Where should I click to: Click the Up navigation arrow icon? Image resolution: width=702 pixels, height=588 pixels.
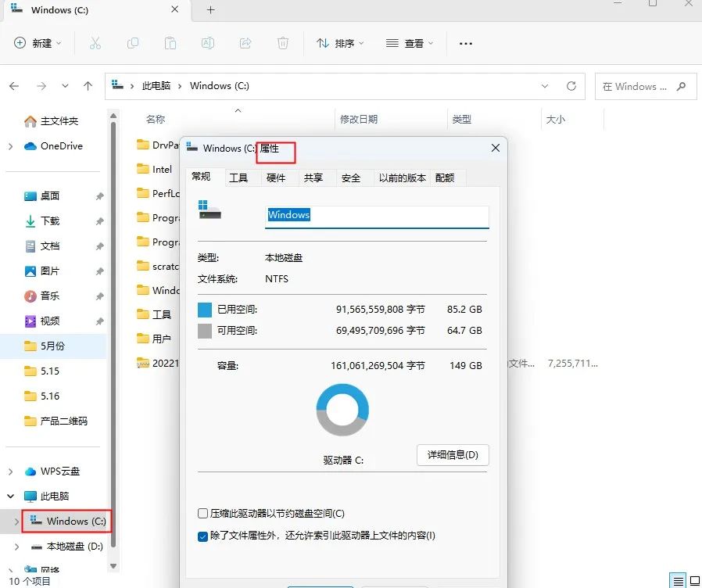(x=88, y=86)
